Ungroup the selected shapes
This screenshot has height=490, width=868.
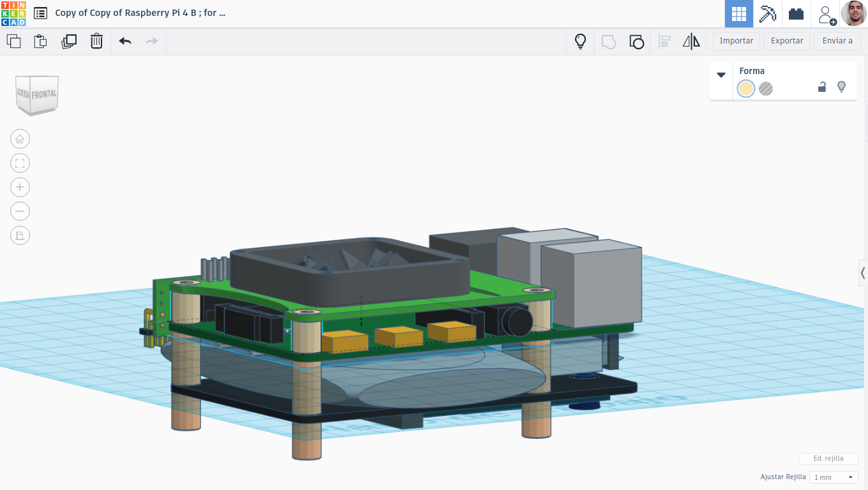point(636,42)
